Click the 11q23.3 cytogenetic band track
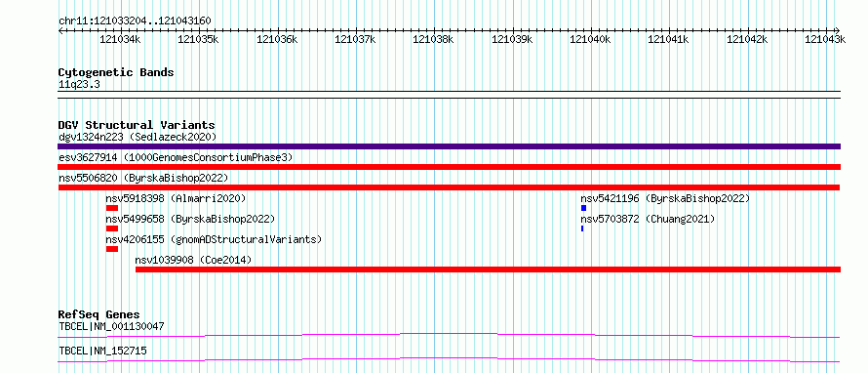This screenshot has width=868, height=373. point(449,95)
